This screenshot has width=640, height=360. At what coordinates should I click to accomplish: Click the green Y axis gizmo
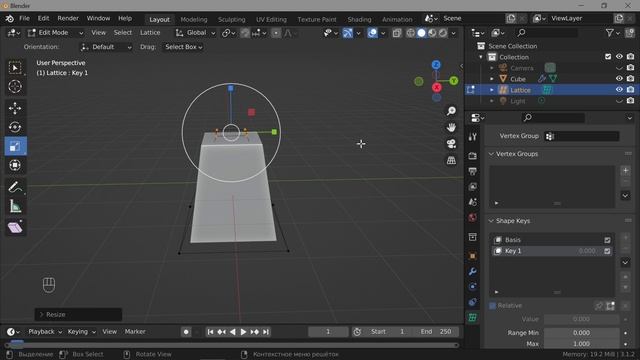pos(453,81)
